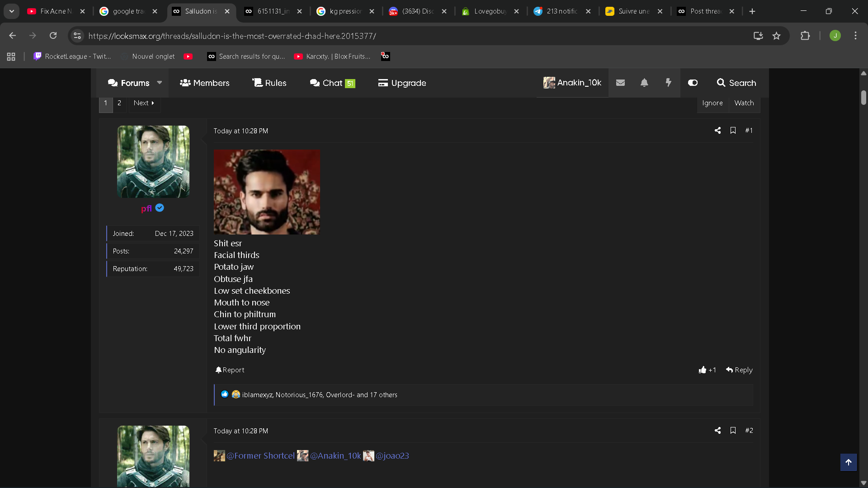The height and width of the screenshot is (488, 868).
Task: Open the Members navigation item
Action: 205,83
